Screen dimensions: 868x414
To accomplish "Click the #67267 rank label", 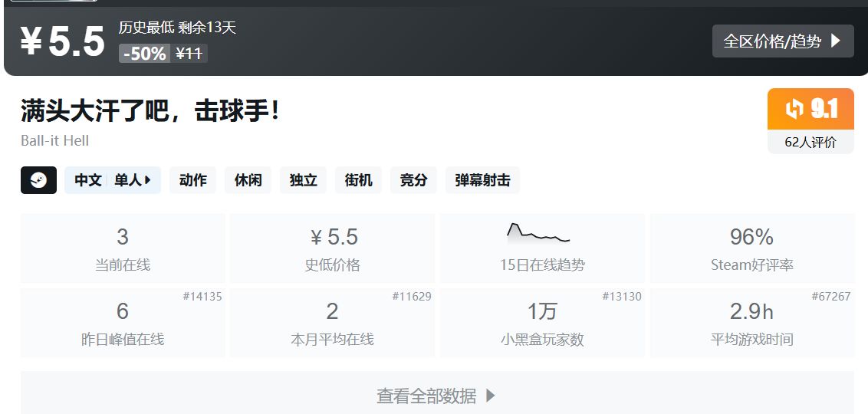I will click(831, 297).
